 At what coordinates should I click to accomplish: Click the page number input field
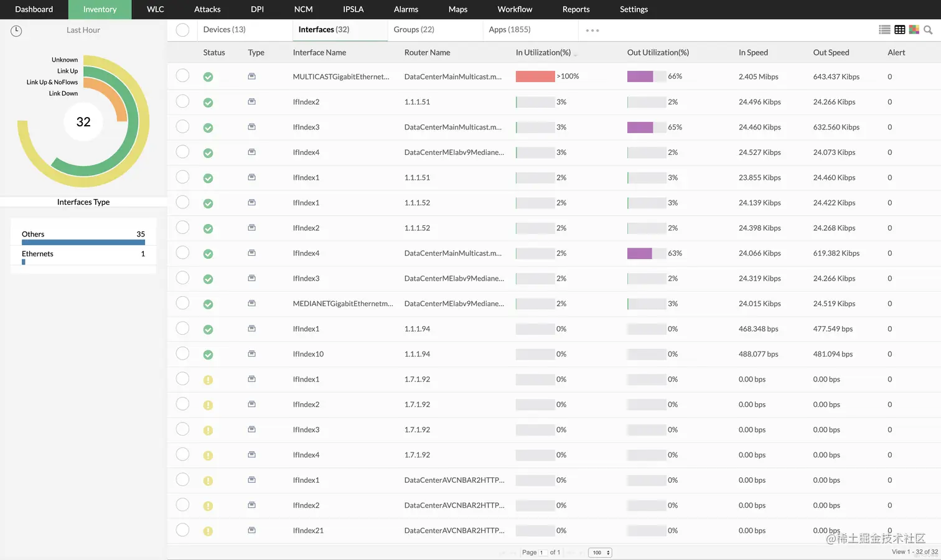(543, 553)
